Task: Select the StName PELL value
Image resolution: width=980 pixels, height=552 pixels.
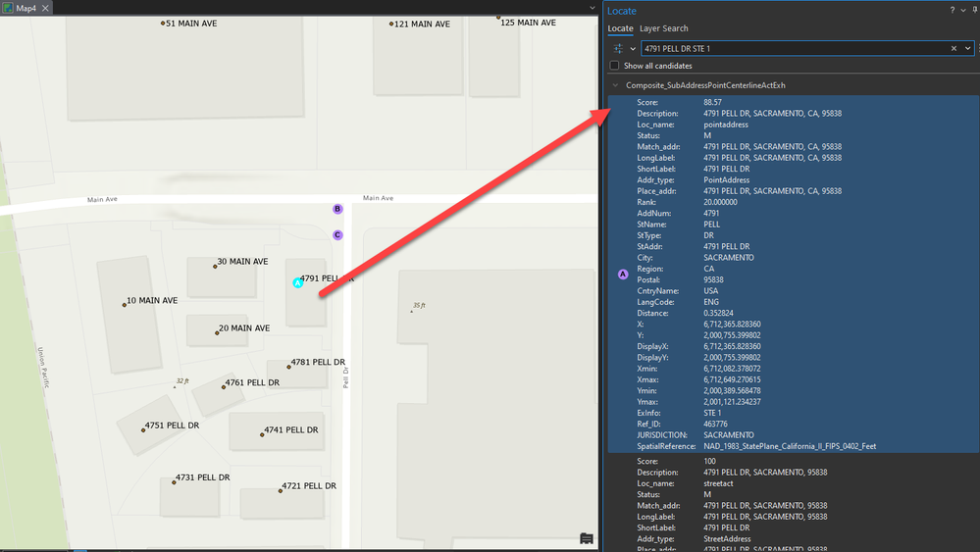Action: (x=711, y=225)
